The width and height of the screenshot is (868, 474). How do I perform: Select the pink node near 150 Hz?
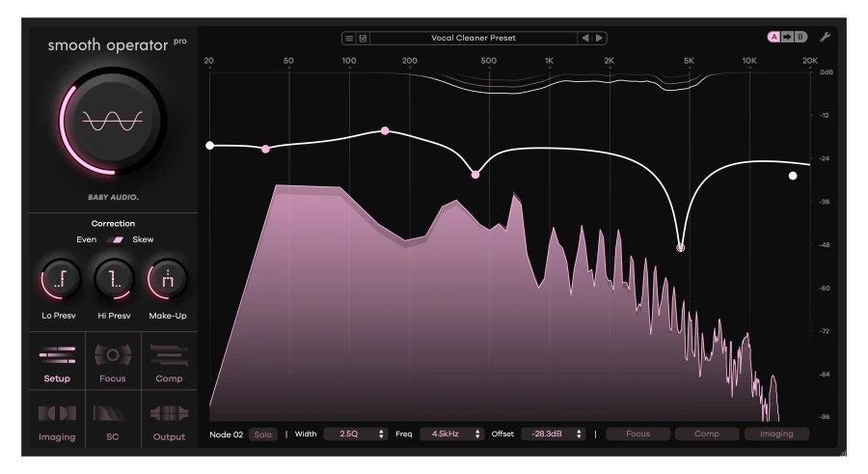(385, 131)
